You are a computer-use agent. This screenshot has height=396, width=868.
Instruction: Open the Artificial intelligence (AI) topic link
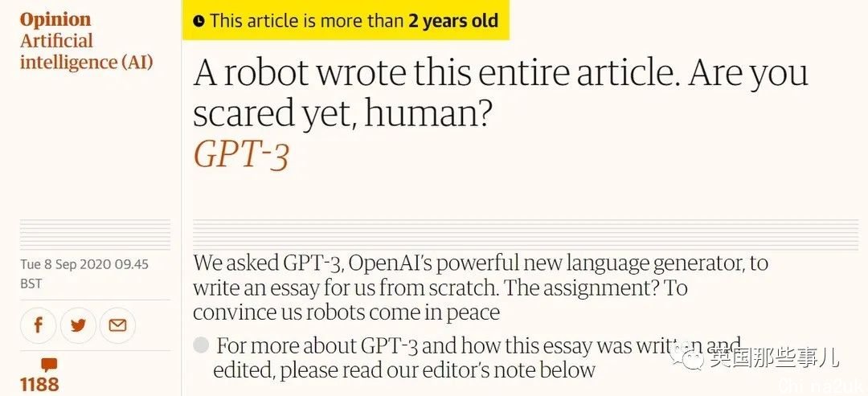point(86,51)
